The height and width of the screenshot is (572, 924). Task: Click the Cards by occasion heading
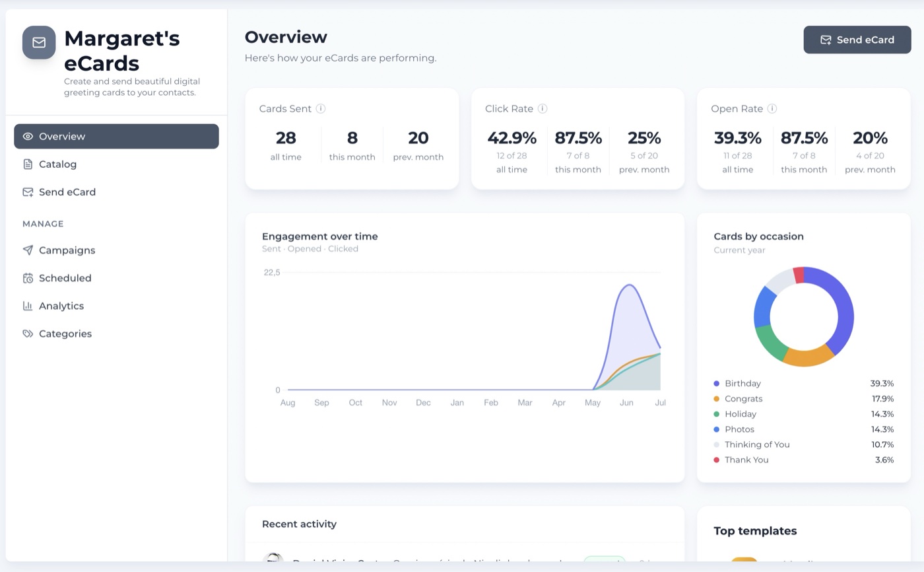pos(759,236)
